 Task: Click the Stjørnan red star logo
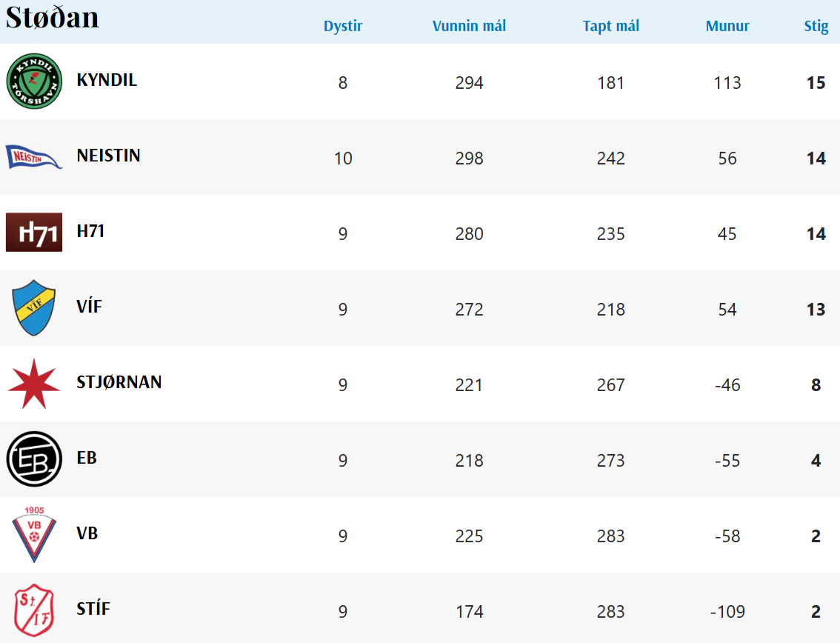(34, 384)
